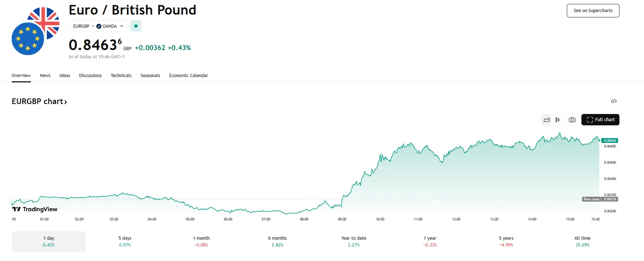Take chart snapshot with camera icon
The image size is (644, 261).
(x=572, y=120)
